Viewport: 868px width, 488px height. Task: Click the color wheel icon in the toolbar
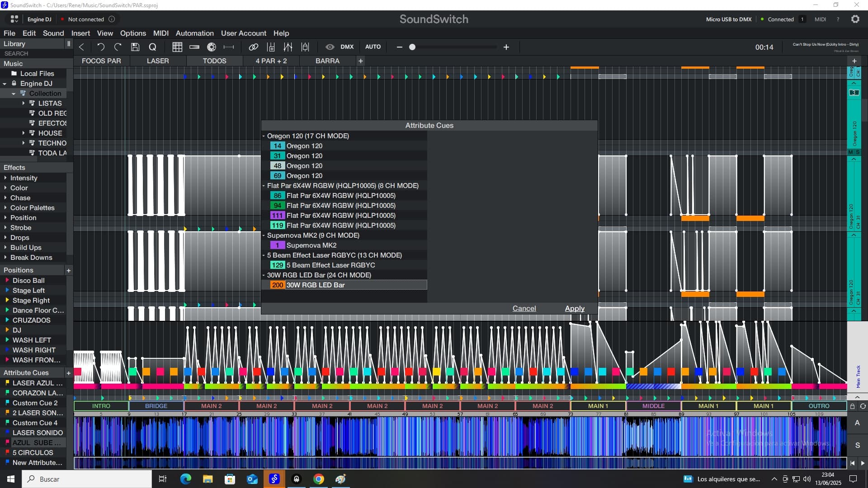click(x=212, y=47)
